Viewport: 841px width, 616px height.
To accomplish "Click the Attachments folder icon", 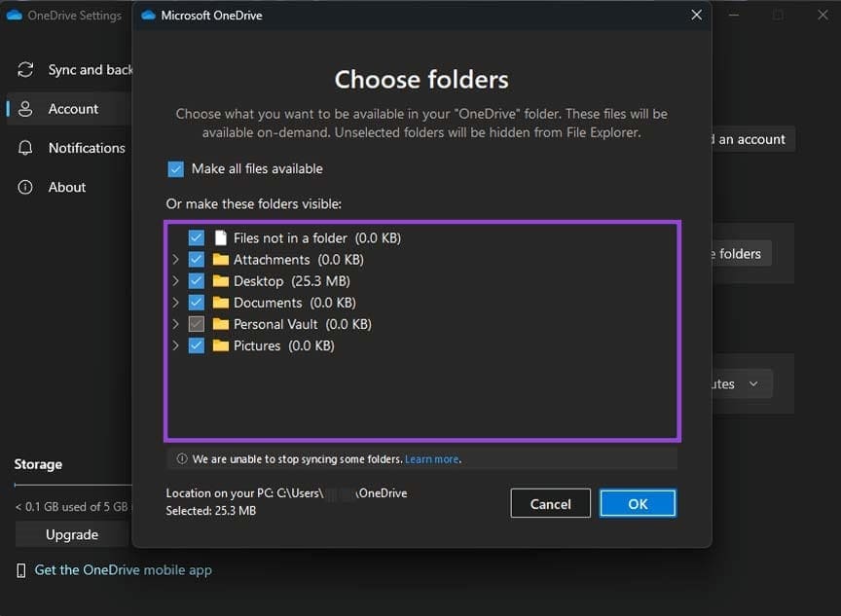I will (x=220, y=260).
